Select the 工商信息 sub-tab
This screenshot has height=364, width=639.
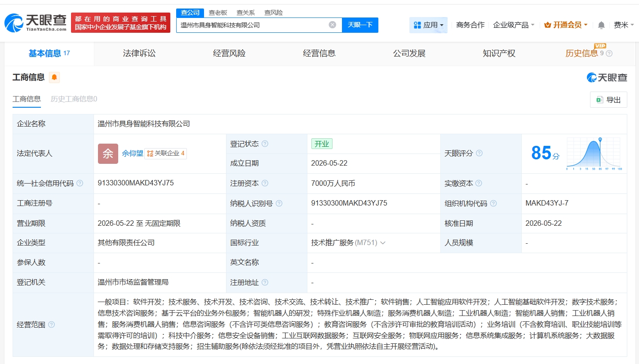point(27,99)
